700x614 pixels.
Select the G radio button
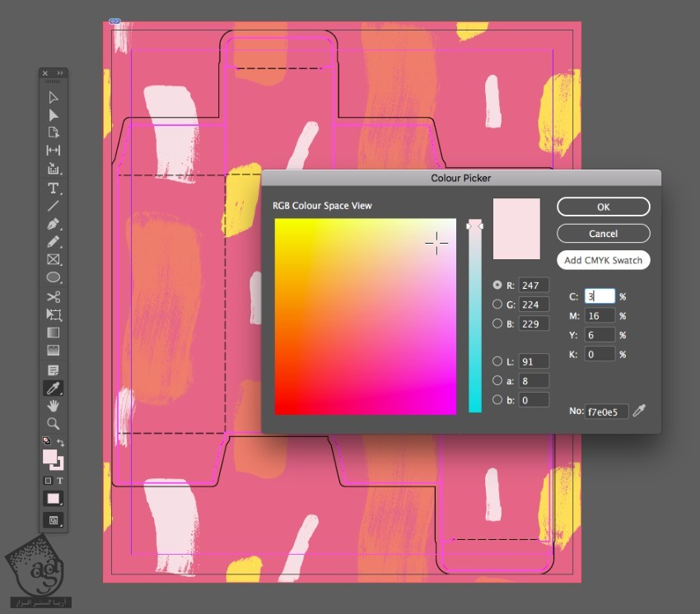pos(497,304)
